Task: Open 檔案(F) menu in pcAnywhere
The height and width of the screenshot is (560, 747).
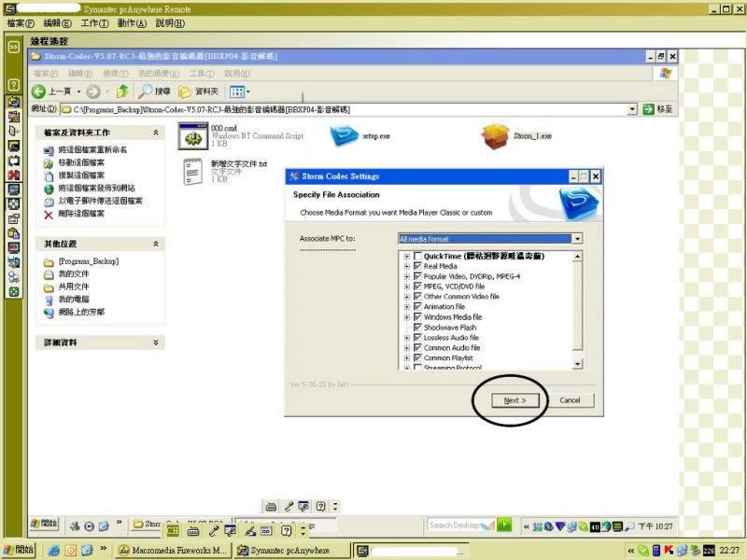Action: point(21,23)
